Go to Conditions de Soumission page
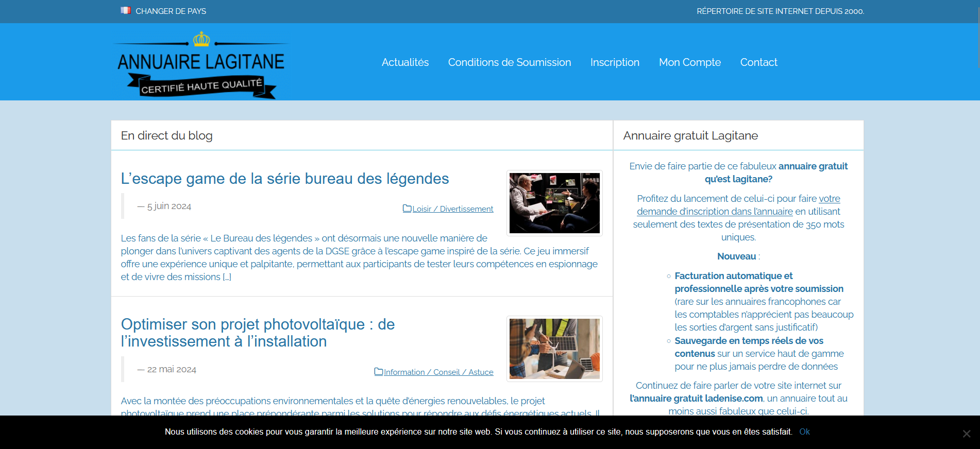This screenshot has height=449, width=980. pyautogui.click(x=509, y=62)
